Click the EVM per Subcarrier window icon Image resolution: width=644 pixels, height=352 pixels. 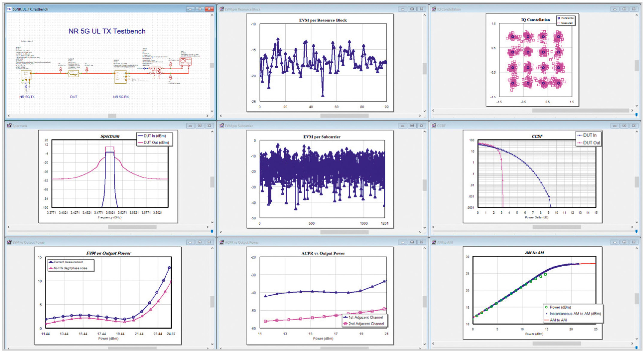pyautogui.click(x=222, y=126)
